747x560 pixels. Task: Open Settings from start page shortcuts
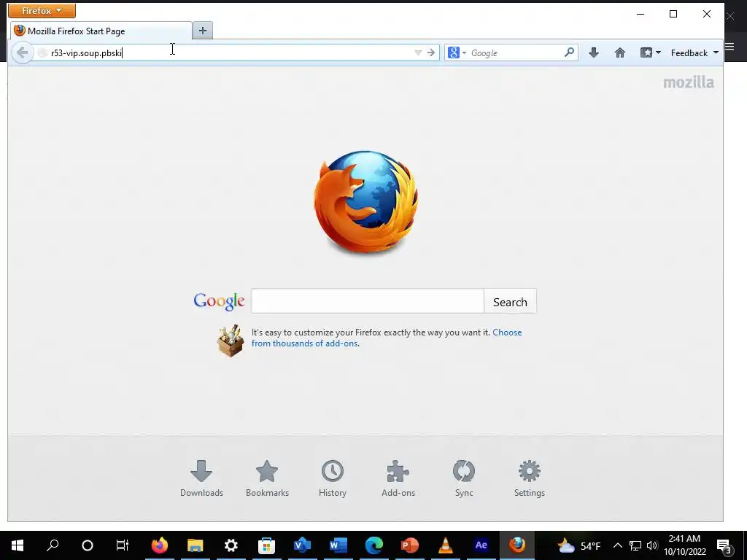530,478
